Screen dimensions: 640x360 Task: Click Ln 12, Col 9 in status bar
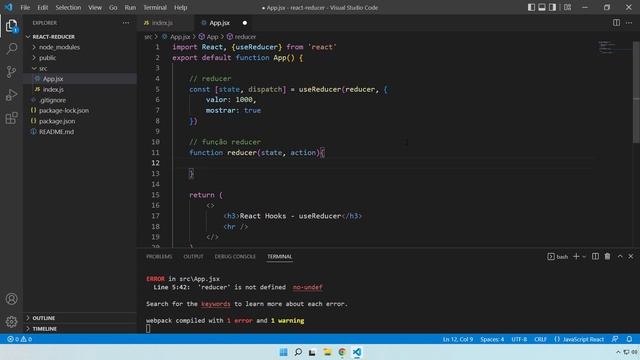458,339
